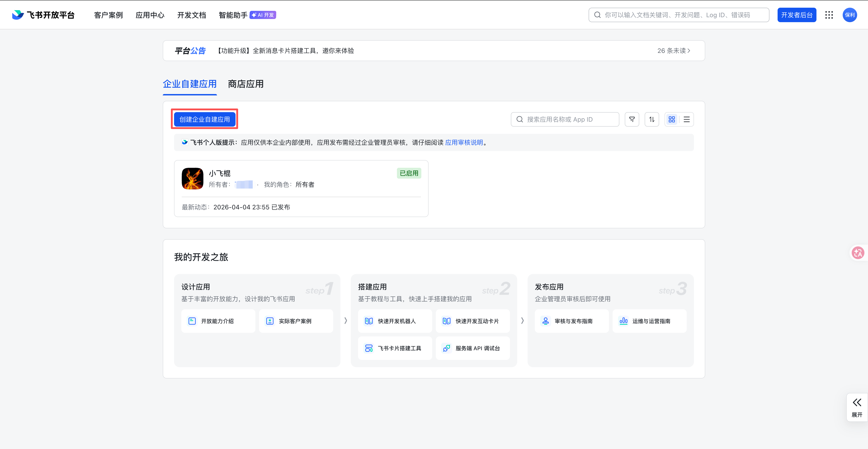This screenshot has height=449, width=868.
Task: Open 开发文档 in top navigation
Action: pyautogui.click(x=192, y=15)
